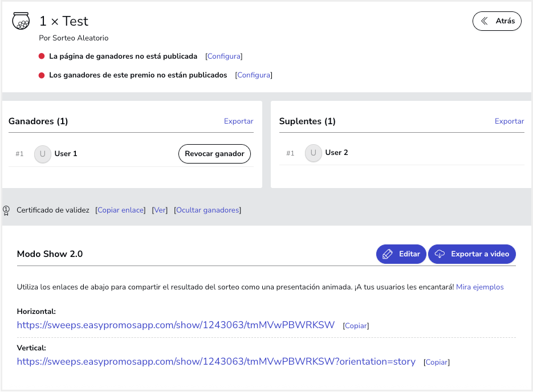
Task: Export the Suplentes list
Action: coord(509,121)
